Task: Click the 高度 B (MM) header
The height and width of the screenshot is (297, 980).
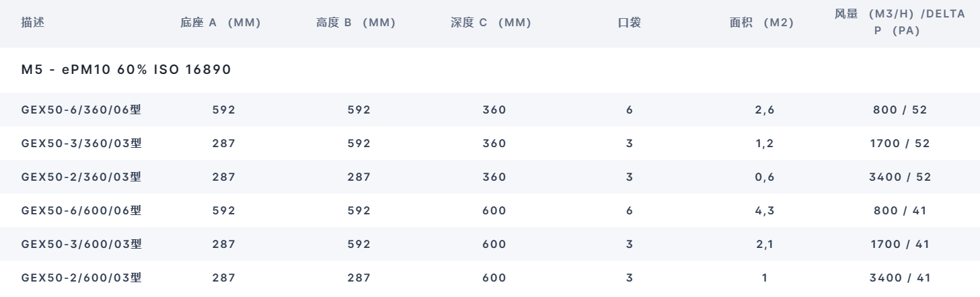Action: (x=355, y=23)
